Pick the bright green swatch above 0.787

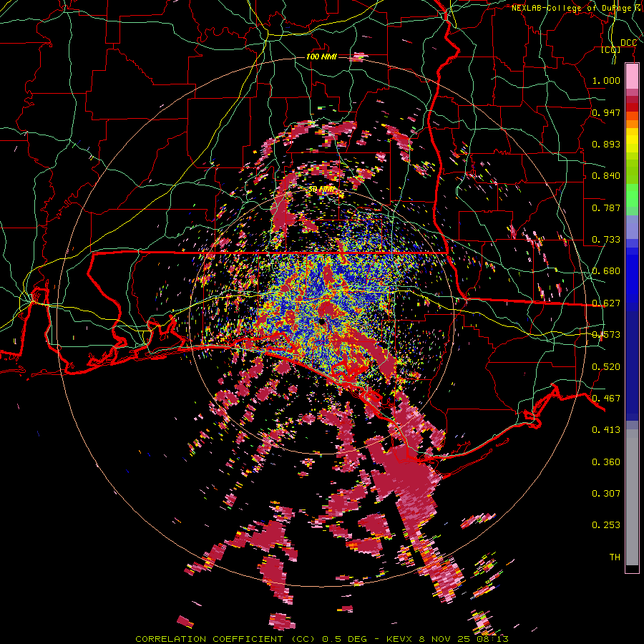click(x=632, y=195)
